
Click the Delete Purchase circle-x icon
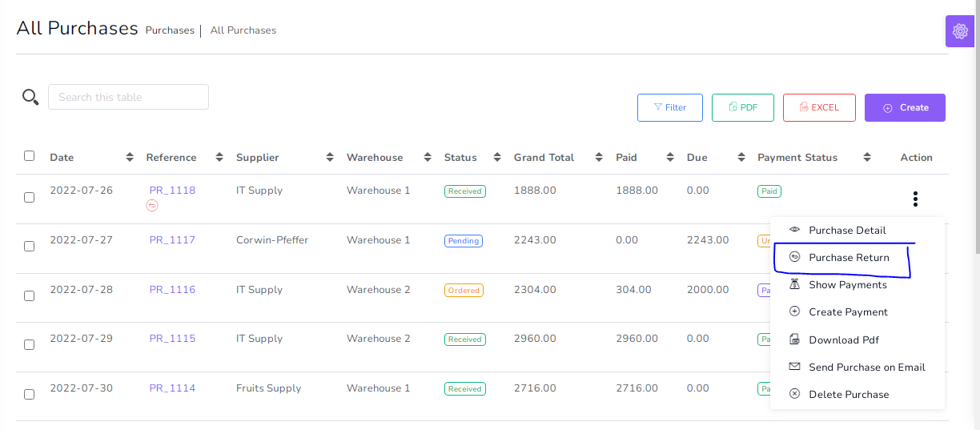coord(794,394)
